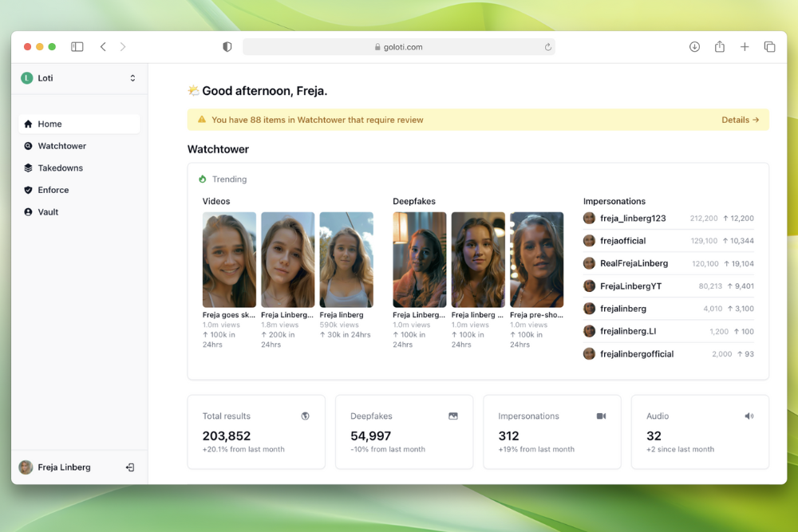Click the camera icon on Impersonations card

coord(600,416)
